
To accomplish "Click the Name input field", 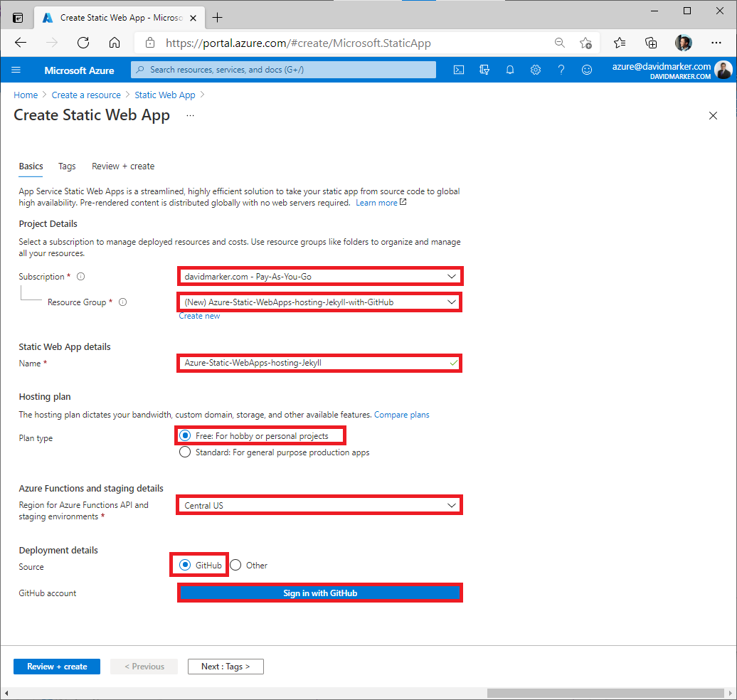I will click(x=319, y=363).
